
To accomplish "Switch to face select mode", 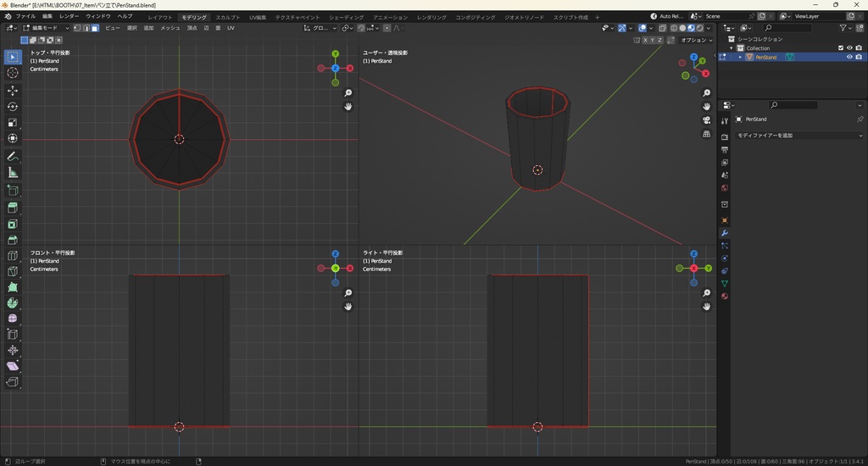I will click(95, 28).
